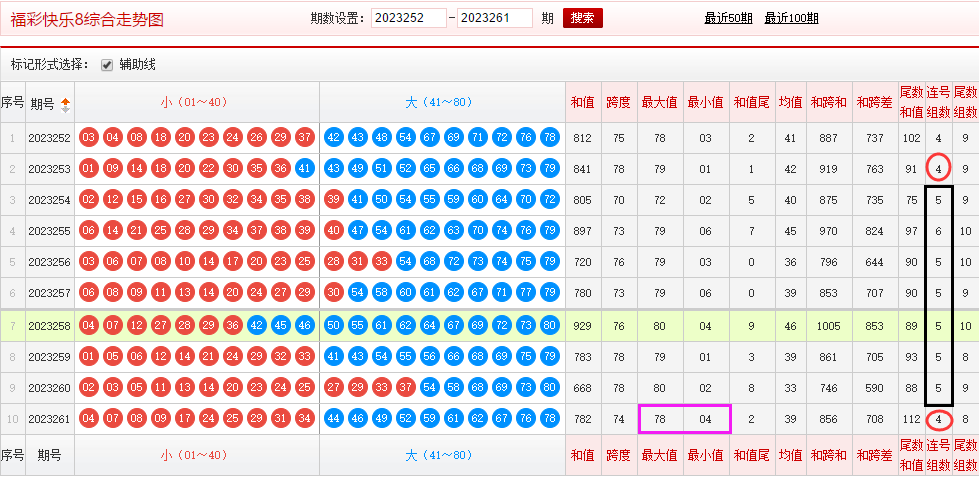Select red ball 34 in period 2023261
The width and height of the screenshot is (979, 478).
coord(306,419)
